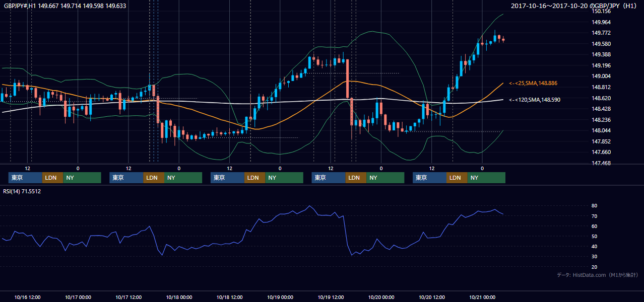
Task: Open the HistData.com data source credit
Action: (x=598, y=275)
